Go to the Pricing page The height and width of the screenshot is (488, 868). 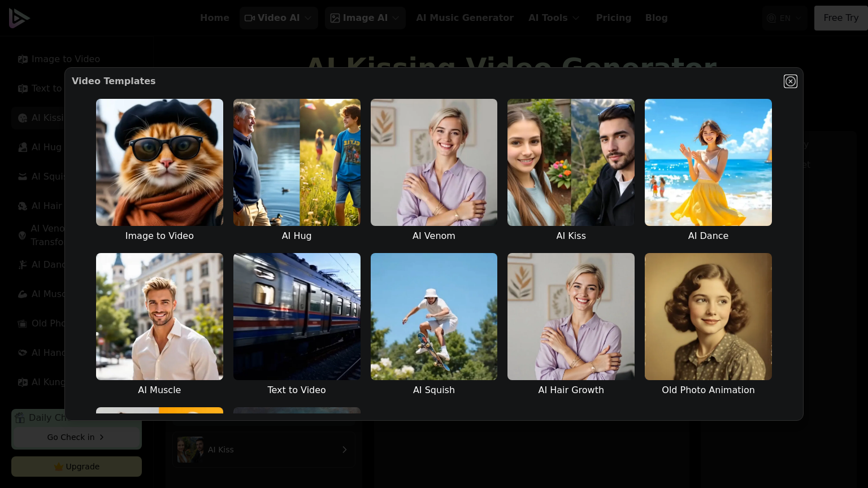coord(613,18)
